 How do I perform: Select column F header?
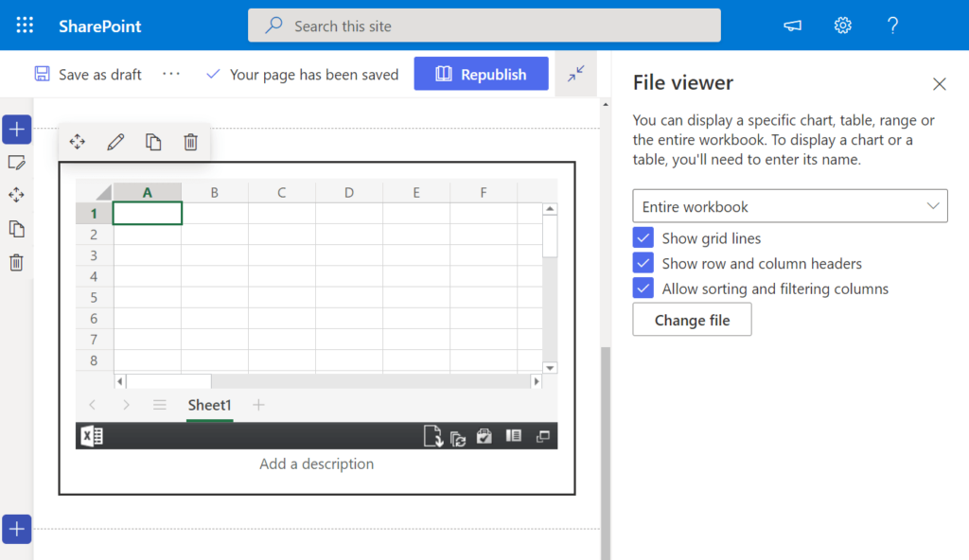coord(484,192)
